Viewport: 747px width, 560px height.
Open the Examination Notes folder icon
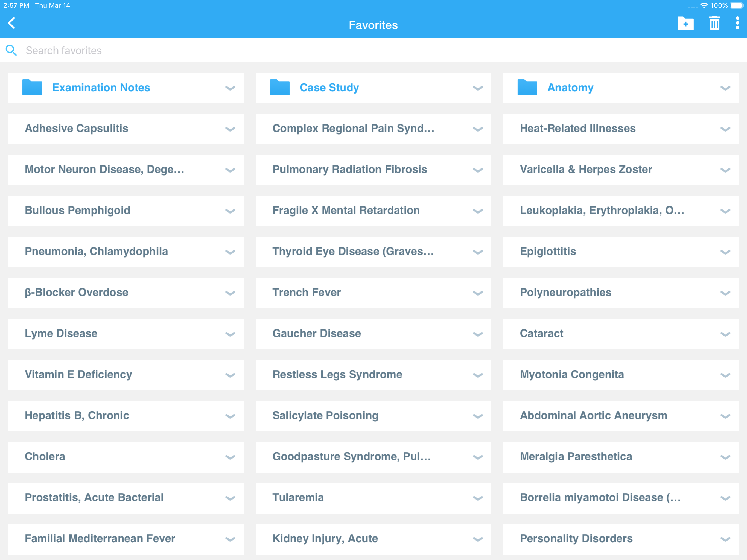tap(32, 87)
